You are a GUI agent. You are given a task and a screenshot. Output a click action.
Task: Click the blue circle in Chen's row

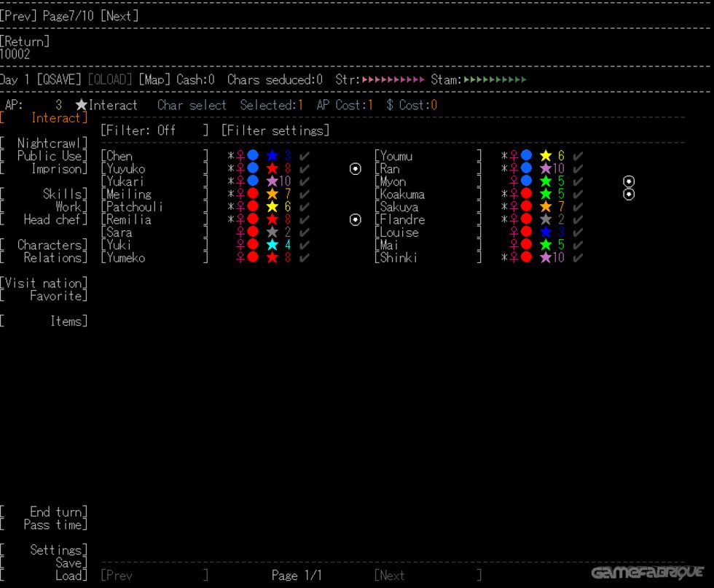click(x=253, y=156)
